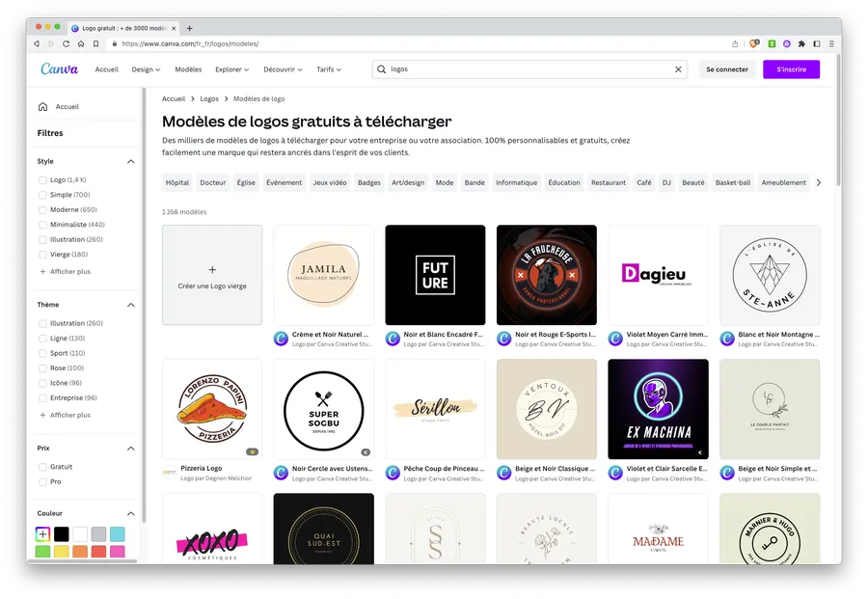Viewport: 868px width, 599px height.
Task: Open the Tarifs dropdown menu
Action: tap(329, 69)
